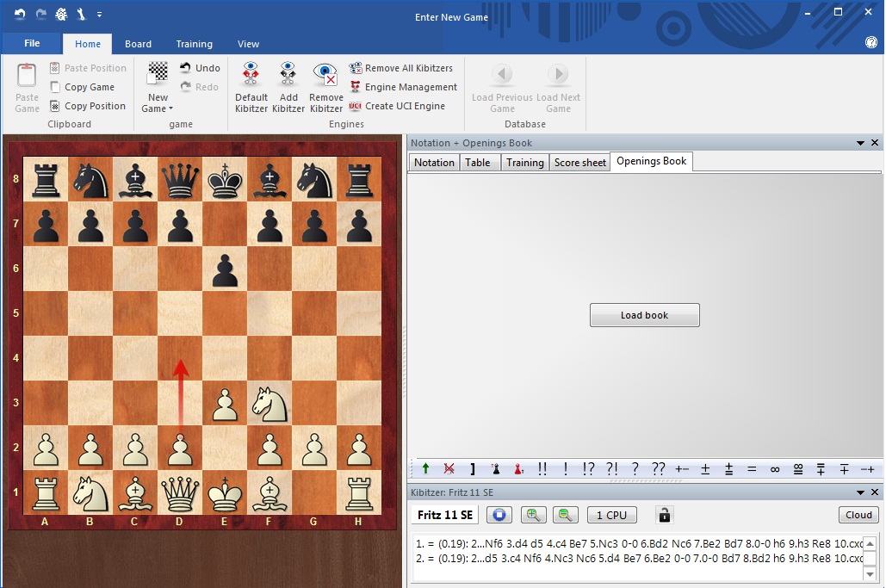Click the white pawn on e3
Image resolution: width=886 pixels, height=588 pixels.
click(225, 403)
